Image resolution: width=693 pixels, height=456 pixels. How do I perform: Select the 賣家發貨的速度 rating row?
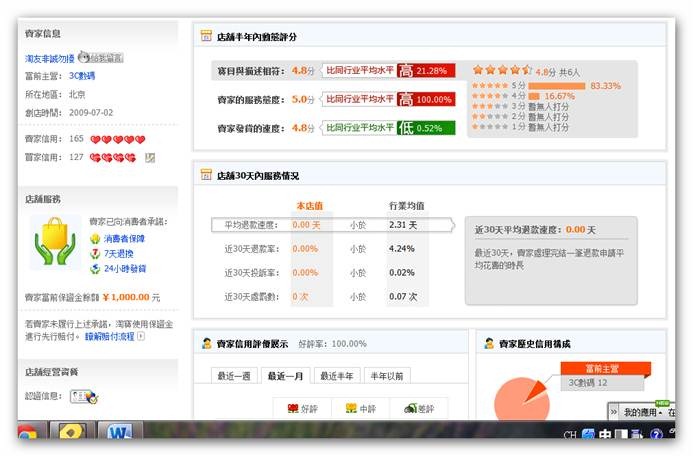(x=334, y=128)
